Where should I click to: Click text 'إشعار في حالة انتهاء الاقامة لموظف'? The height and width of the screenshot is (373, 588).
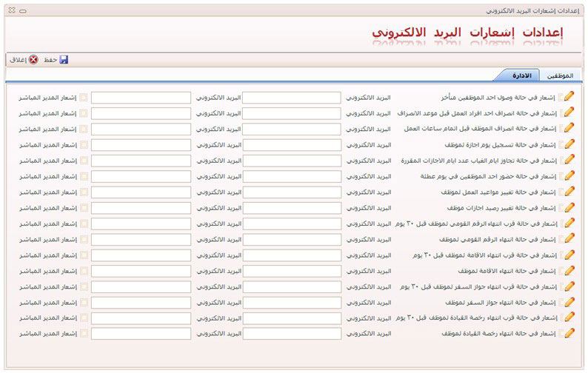[x=507, y=271]
